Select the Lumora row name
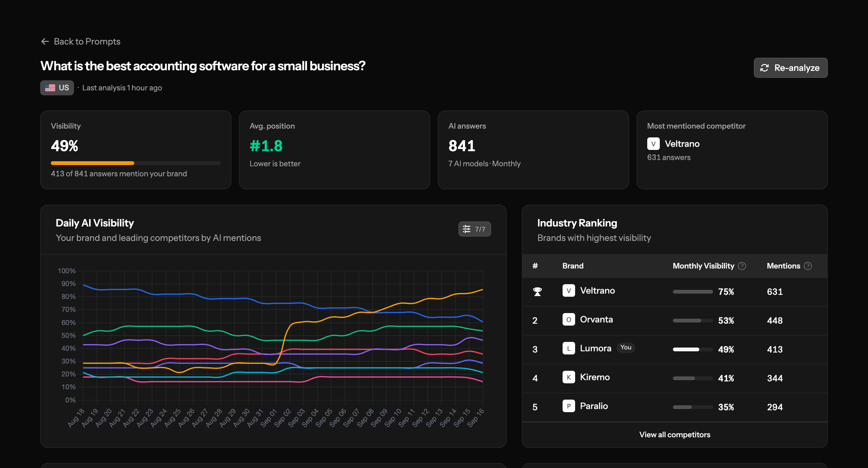Screen dimensions: 868x468 [595, 348]
